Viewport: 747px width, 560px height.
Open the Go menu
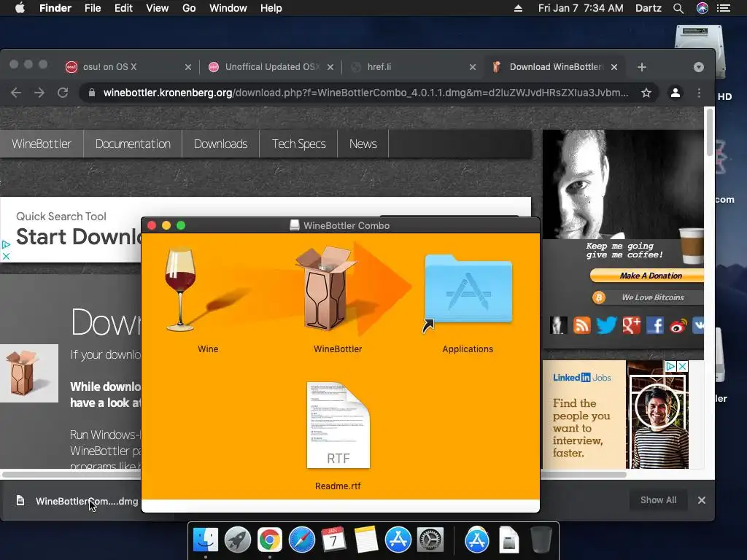(189, 8)
